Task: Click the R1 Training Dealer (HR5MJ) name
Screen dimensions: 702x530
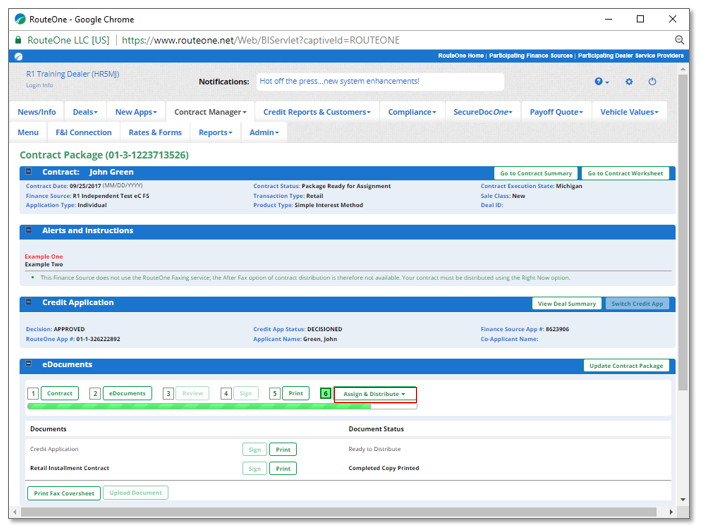Action: [x=73, y=74]
